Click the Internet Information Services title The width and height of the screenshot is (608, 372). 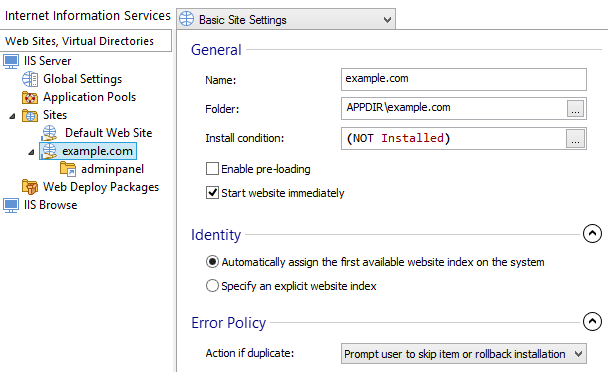88,16
